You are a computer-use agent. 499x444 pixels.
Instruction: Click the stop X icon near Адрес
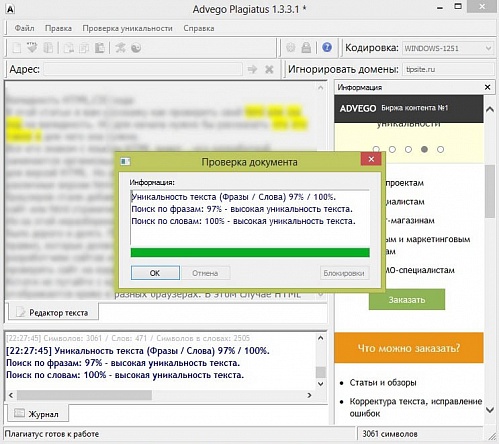[269, 69]
